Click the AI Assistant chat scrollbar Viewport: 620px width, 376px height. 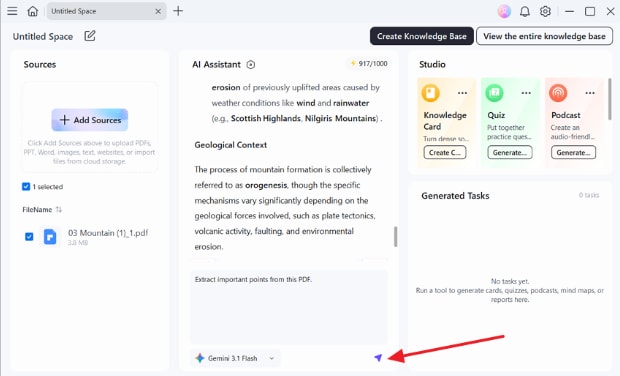coord(395,237)
